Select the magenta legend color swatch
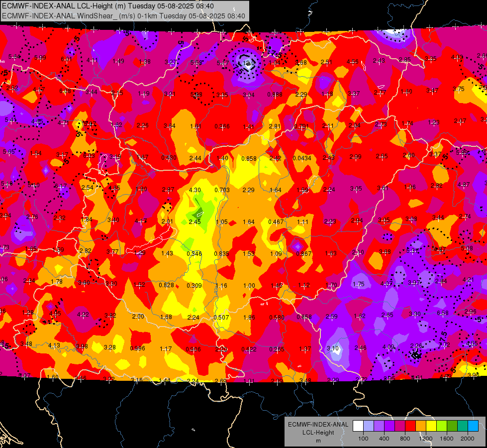This screenshot has height=448, width=487. (x=400, y=426)
